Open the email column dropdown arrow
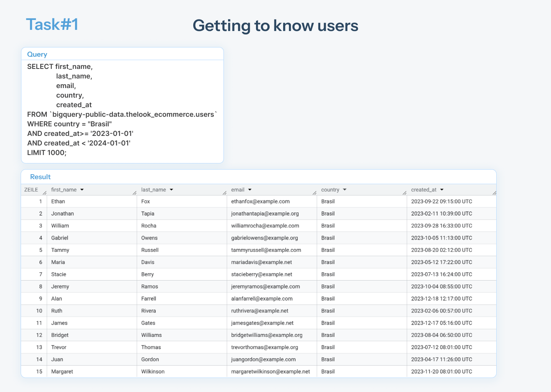 250,190
